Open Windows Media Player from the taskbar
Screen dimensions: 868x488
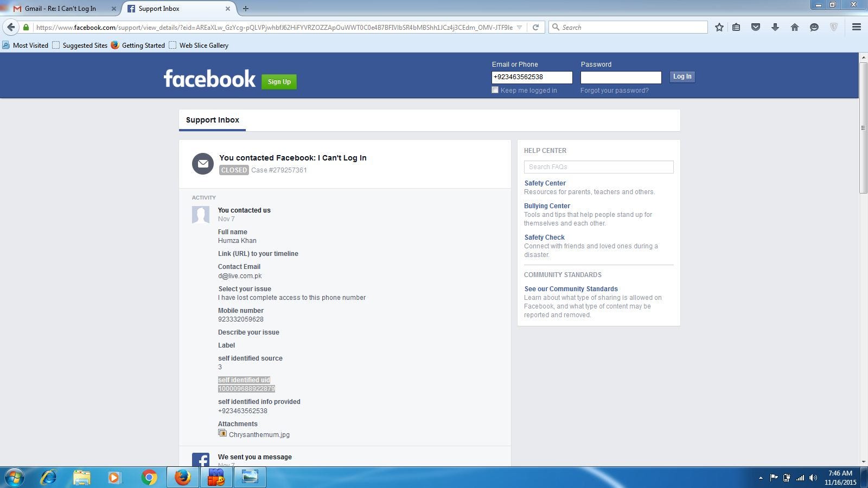114,477
